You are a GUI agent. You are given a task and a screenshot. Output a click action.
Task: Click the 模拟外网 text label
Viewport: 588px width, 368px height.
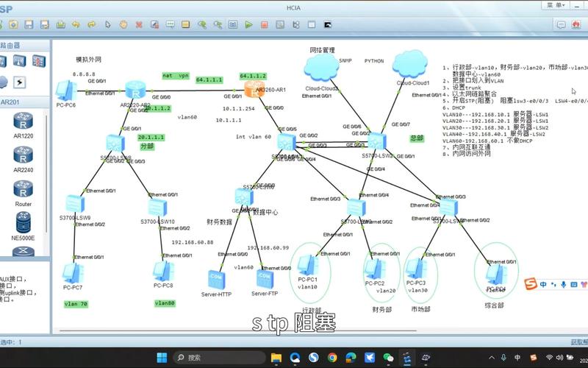coord(88,60)
